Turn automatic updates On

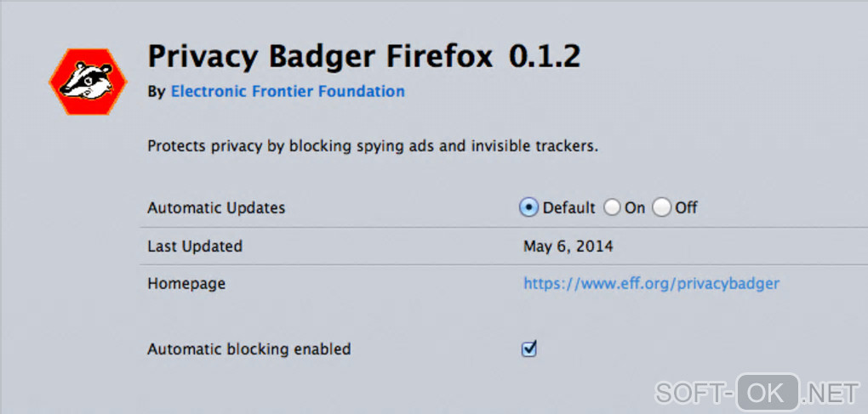point(612,207)
